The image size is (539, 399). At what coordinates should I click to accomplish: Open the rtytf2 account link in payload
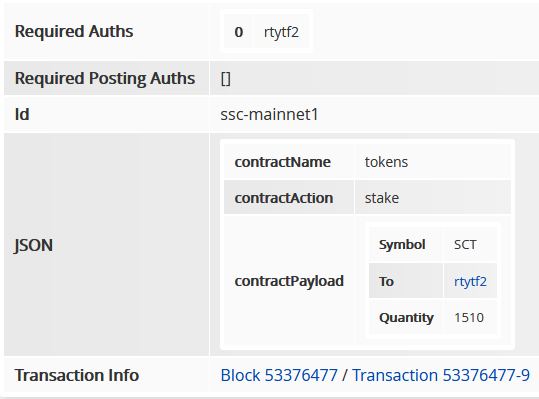pos(470,281)
